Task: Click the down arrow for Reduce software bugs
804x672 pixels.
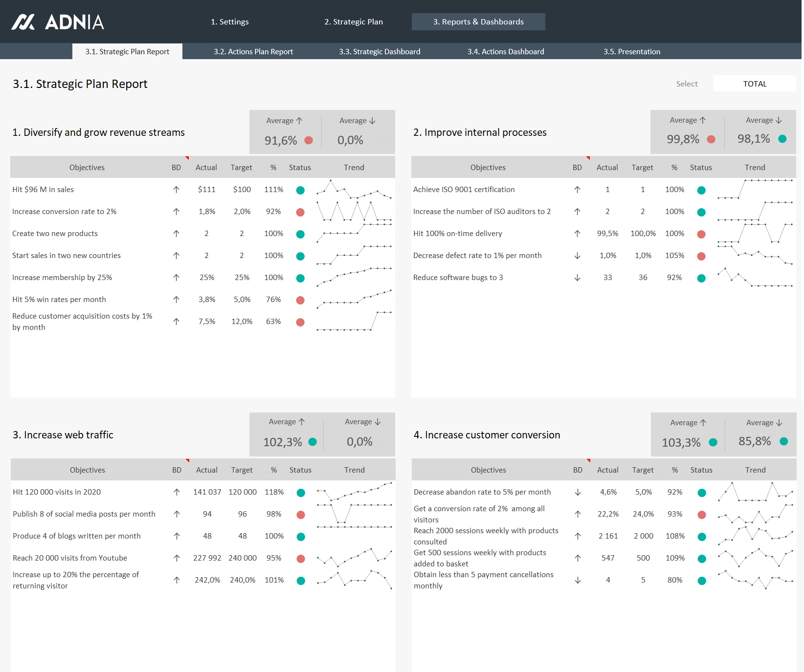Action: click(578, 278)
